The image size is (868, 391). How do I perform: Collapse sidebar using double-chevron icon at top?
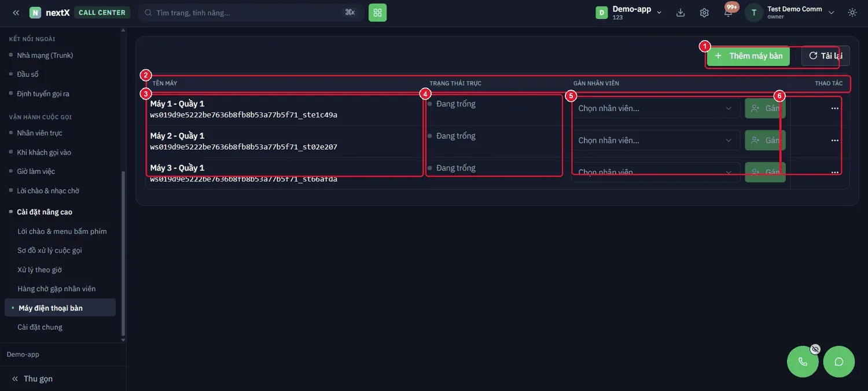coord(16,12)
